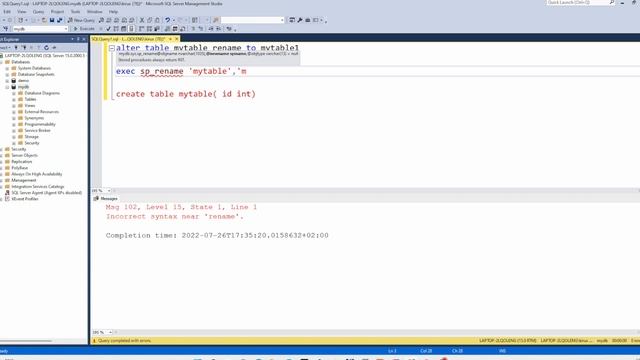This screenshot has width=640, height=360.
Task: Select the LAPTOP server node in Object Explorer
Action: click(45, 56)
